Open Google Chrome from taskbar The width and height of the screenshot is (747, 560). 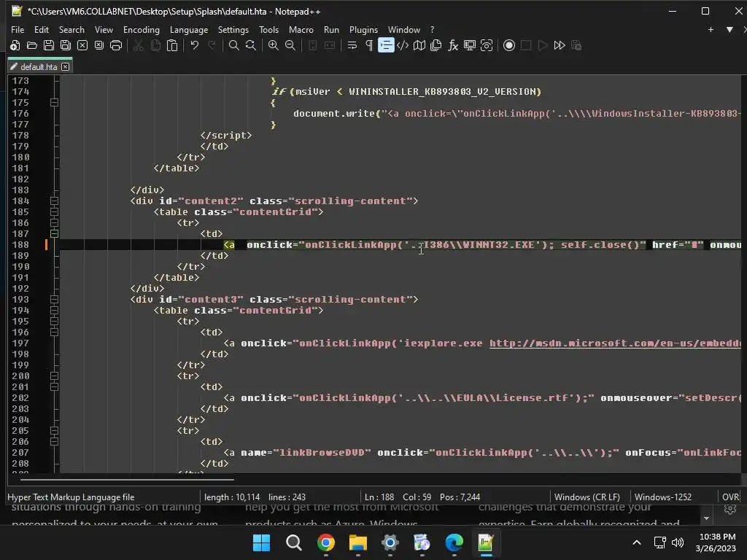[326, 542]
